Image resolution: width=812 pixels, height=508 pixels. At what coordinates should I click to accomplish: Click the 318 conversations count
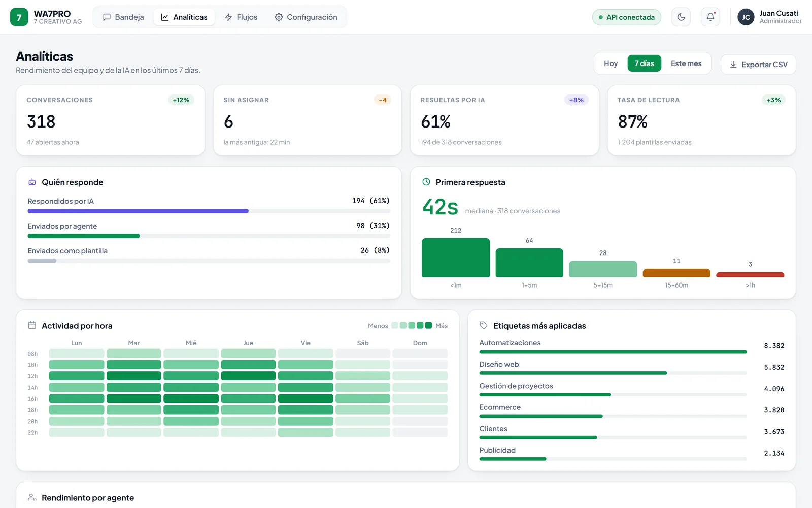click(41, 122)
